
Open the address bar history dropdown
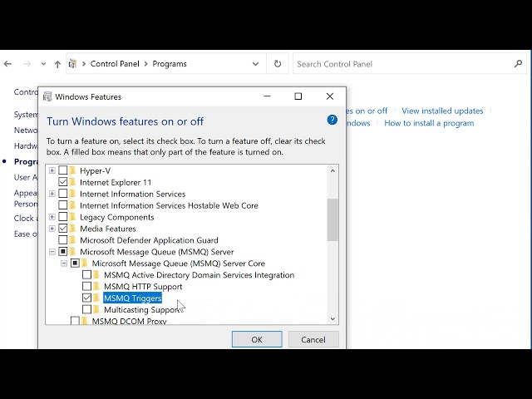[255, 64]
